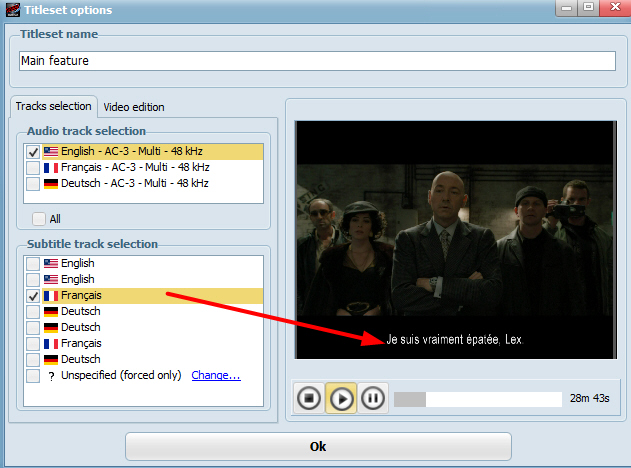Click the Ok button
The width and height of the screenshot is (631, 468).
318,446
